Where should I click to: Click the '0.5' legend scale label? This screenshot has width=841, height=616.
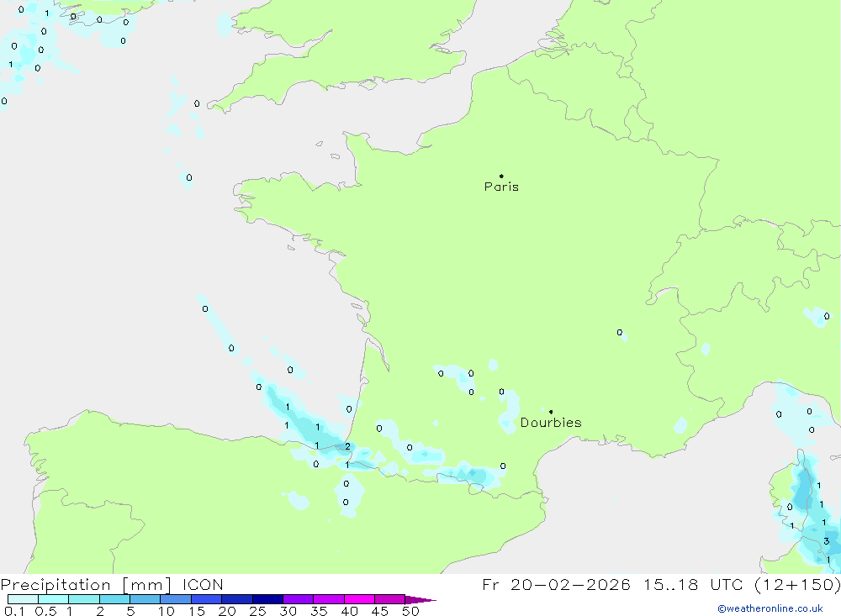(x=45, y=611)
